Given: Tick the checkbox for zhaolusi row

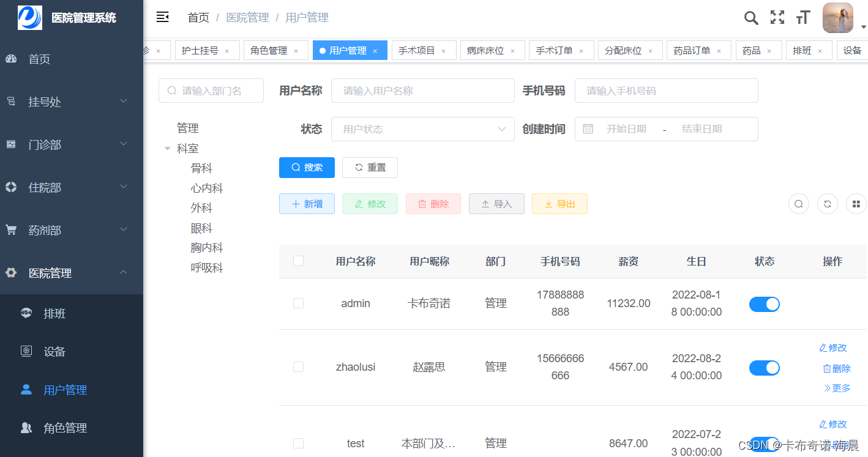Looking at the screenshot, I should tap(298, 366).
